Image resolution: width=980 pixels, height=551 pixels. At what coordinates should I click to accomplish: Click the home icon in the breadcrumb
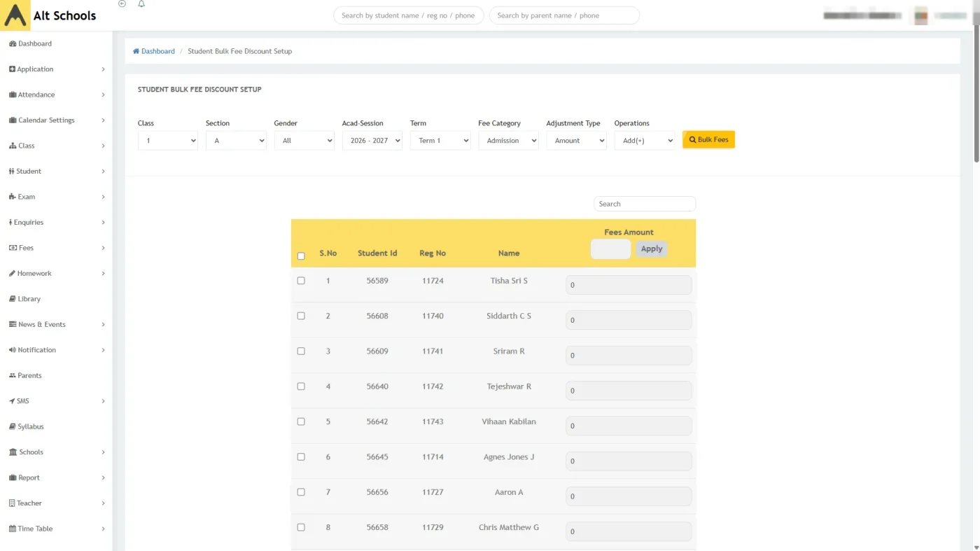(136, 51)
